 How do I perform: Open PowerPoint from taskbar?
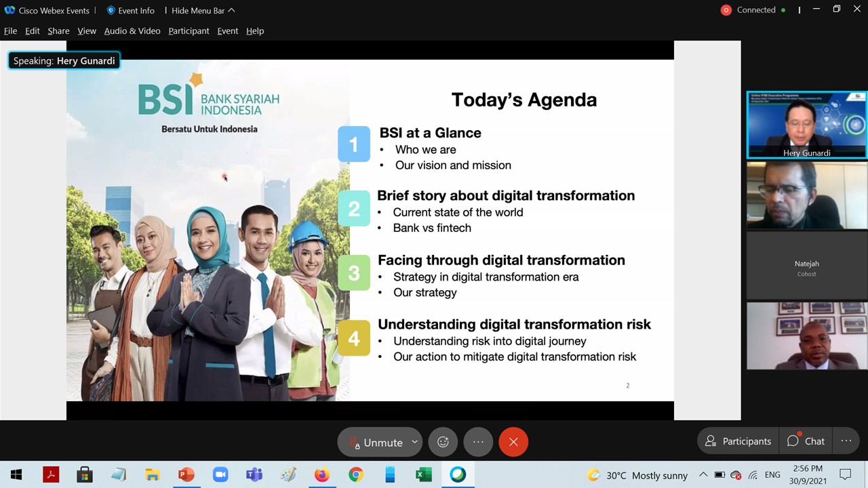pos(186,475)
